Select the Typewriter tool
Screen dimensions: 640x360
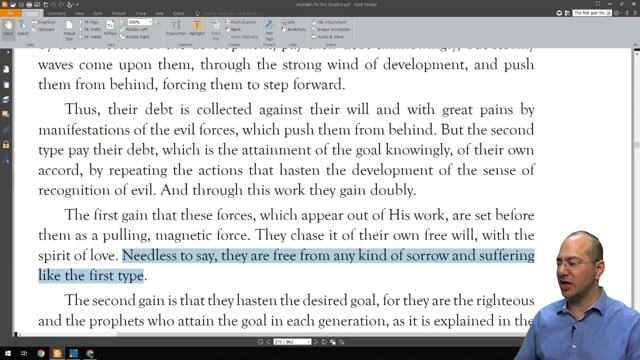pyautogui.click(x=176, y=29)
